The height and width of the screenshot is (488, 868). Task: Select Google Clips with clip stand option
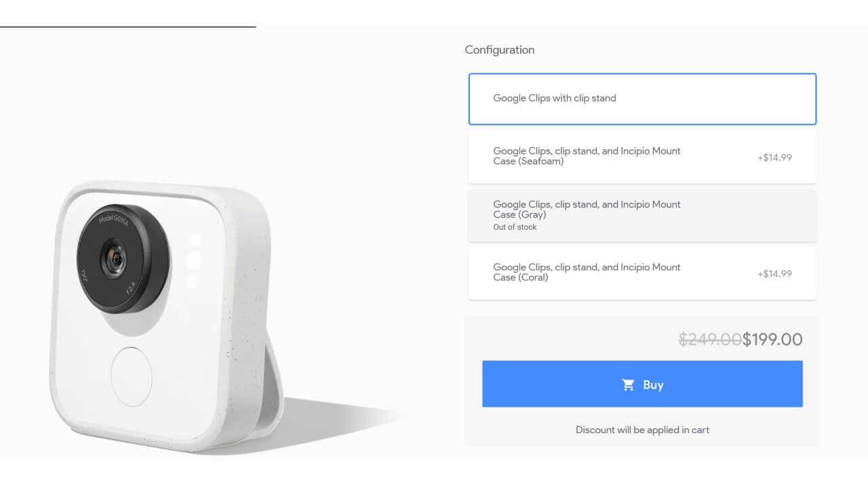point(642,99)
